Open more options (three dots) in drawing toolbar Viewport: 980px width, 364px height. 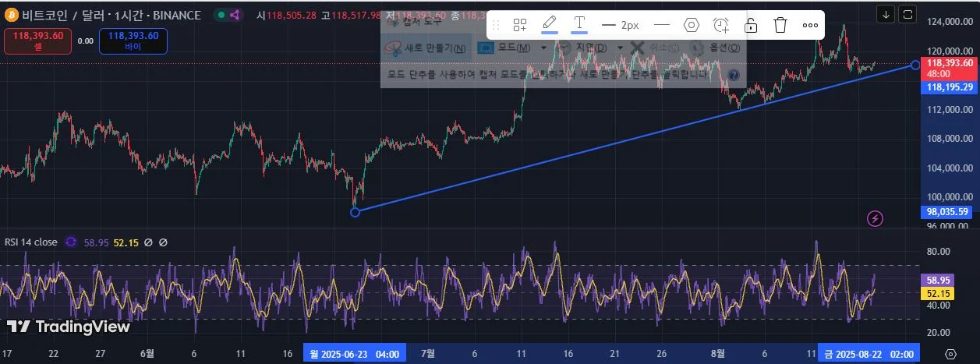[810, 25]
